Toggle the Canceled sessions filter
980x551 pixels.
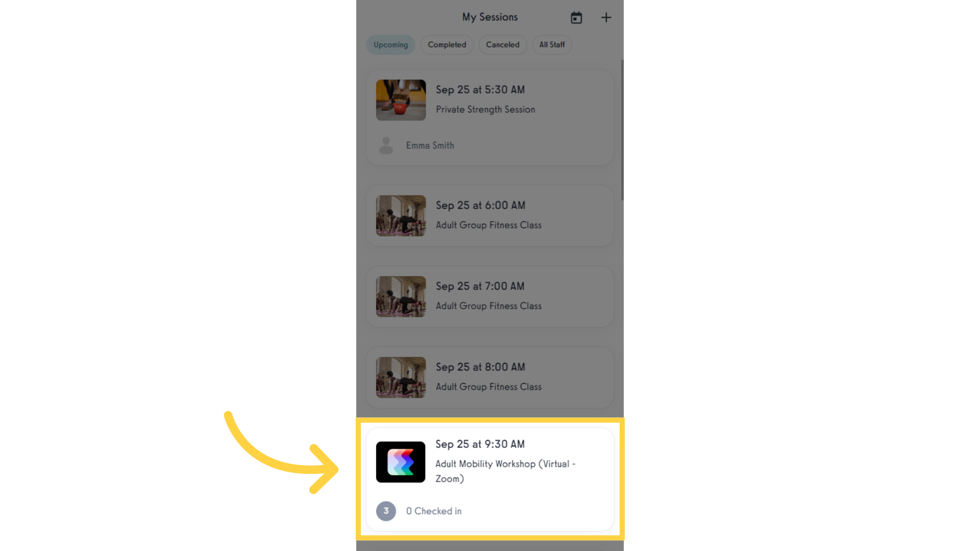pos(503,44)
